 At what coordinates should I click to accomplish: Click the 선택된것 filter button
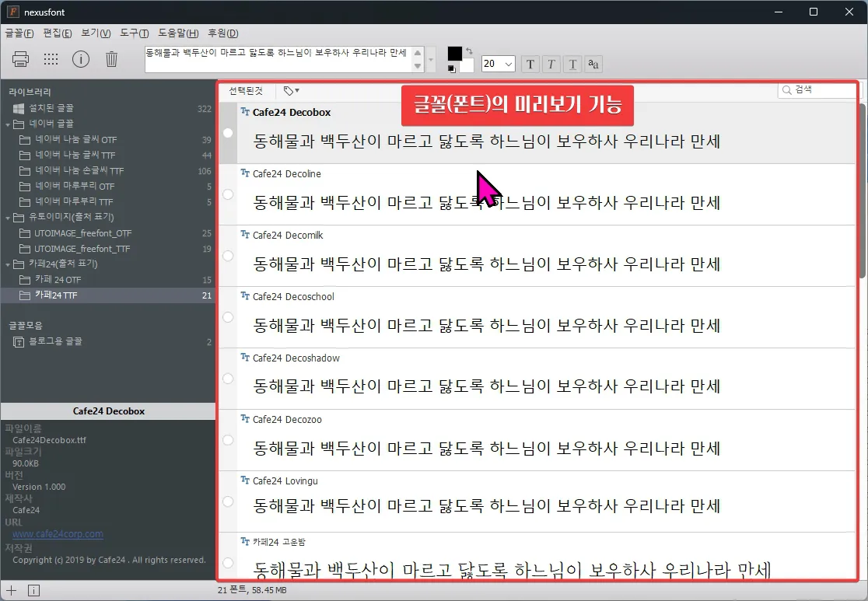(246, 91)
